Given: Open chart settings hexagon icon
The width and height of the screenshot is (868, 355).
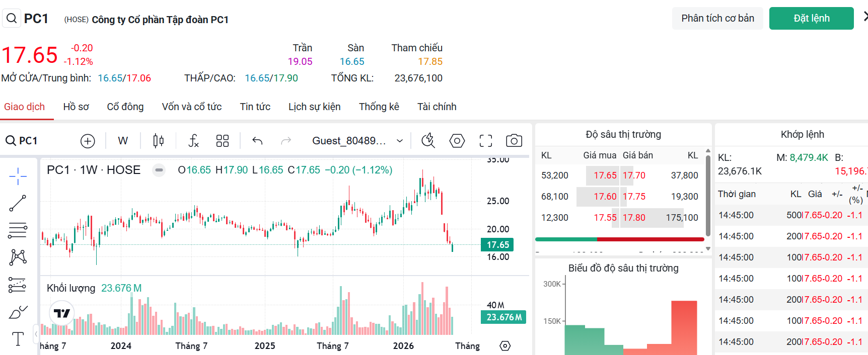Looking at the screenshot, I should tap(457, 141).
